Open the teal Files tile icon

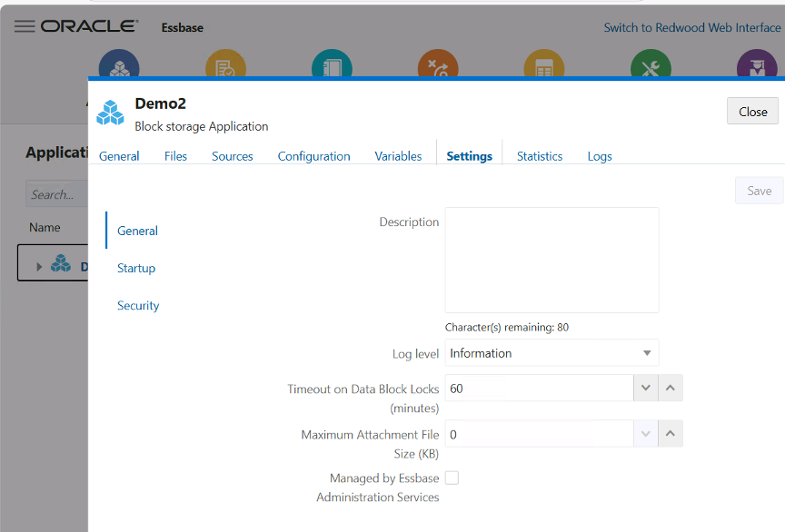pyautogui.click(x=331, y=66)
